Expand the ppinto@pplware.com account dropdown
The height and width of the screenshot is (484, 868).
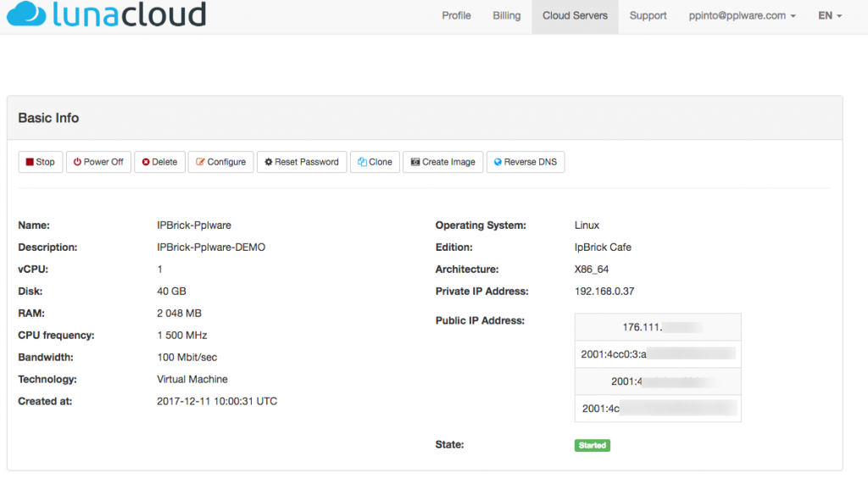(x=743, y=15)
